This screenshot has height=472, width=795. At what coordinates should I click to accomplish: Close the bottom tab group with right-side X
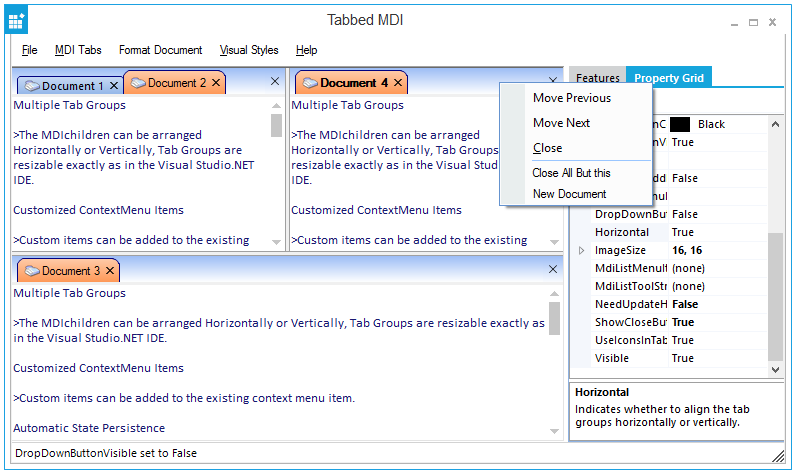tap(554, 270)
